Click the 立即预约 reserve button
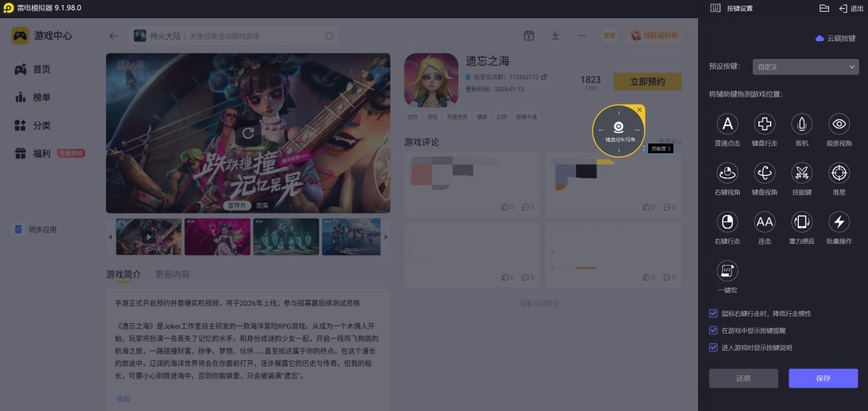The image size is (868, 411). (647, 82)
